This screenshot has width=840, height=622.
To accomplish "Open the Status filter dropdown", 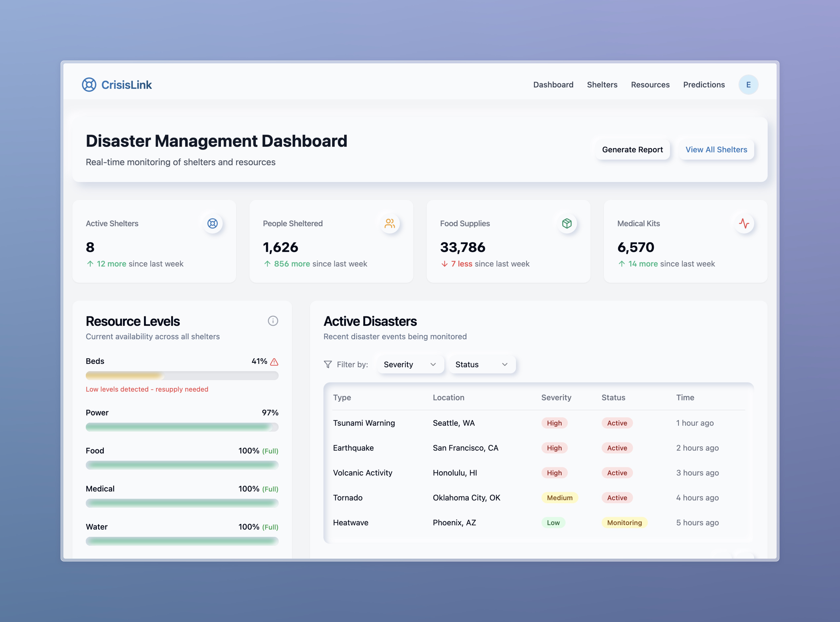I will pos(481,364).
